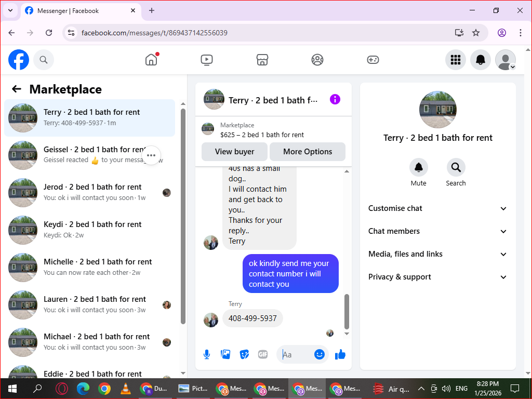Click the View buyer button
The width and height of the screenshot is (532, 399).
tap(234, 152)
